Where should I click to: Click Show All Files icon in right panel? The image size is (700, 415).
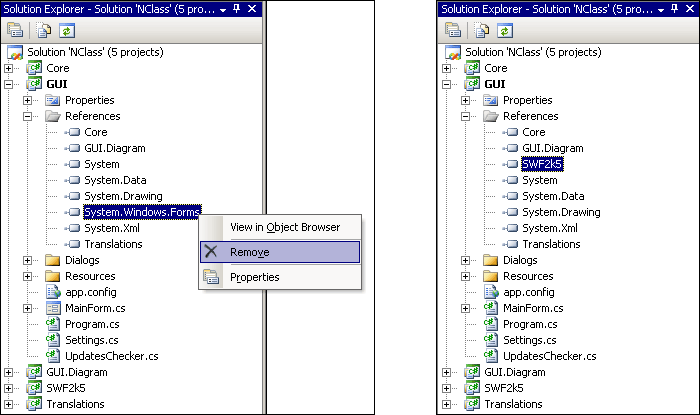[x=482, y=30]
